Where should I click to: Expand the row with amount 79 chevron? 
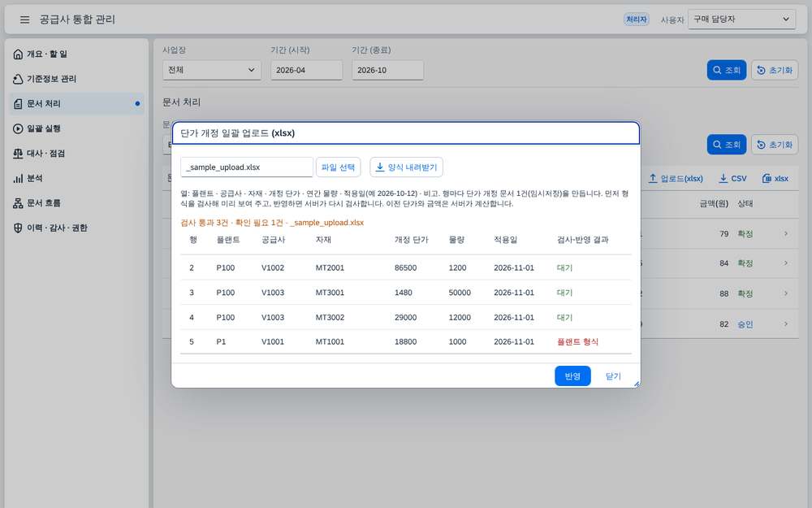pyautogui.click(x=785, y=234)
